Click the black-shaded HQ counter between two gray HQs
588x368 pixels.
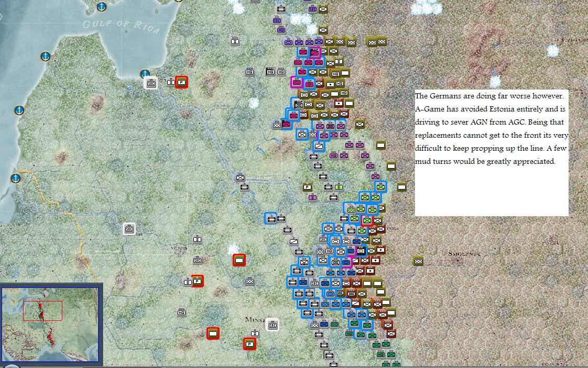click(270, 72)
